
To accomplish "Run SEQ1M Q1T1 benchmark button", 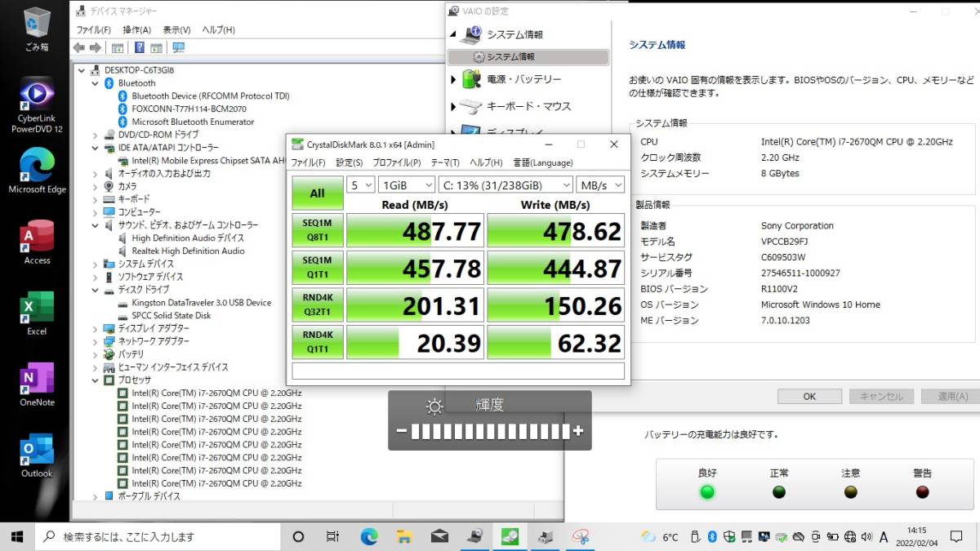I will (x=317, y=268).
